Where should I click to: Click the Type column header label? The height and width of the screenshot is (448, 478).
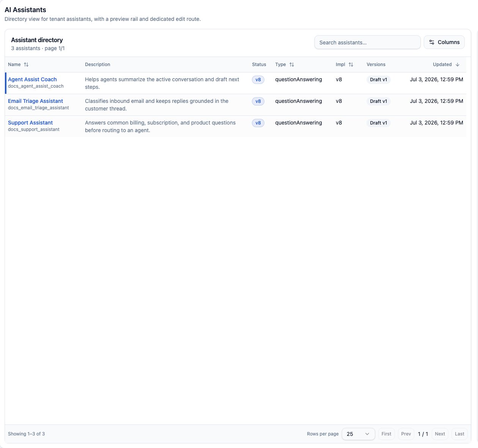point(281,65)
